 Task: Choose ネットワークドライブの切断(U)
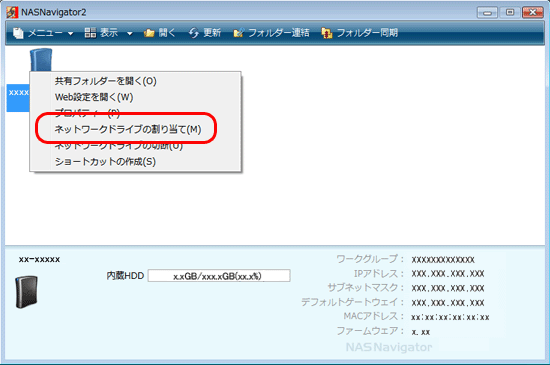tap(135, 145)
